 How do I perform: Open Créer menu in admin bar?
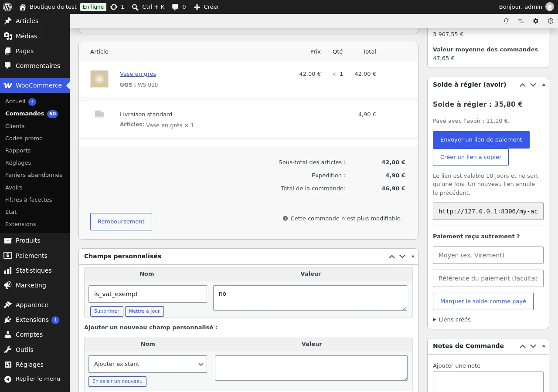point(206,7)
